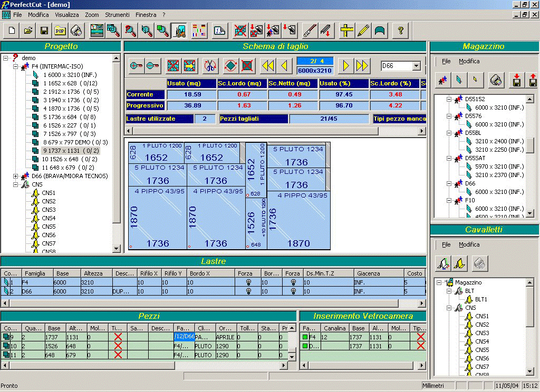Toggle red X in Tip column for F4 Vetrocamera row
The width and height of the screenshot is (540, 392).
[x=420, y=337]
